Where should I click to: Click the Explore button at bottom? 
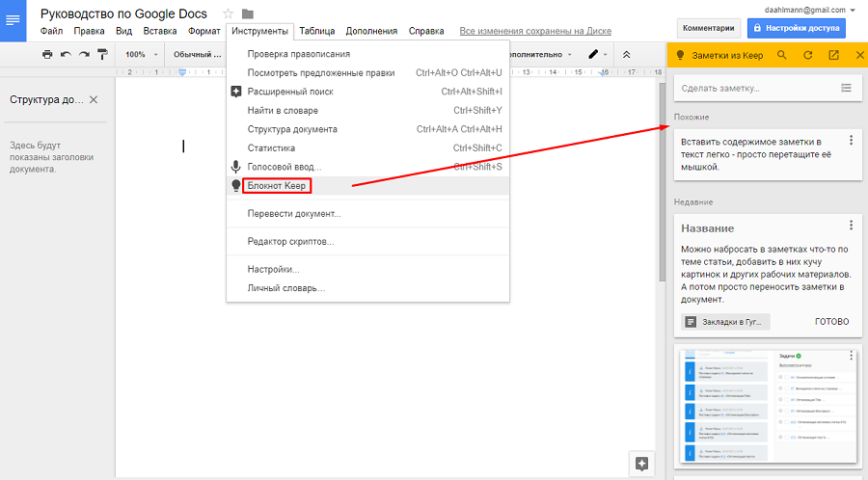point(641,464)
